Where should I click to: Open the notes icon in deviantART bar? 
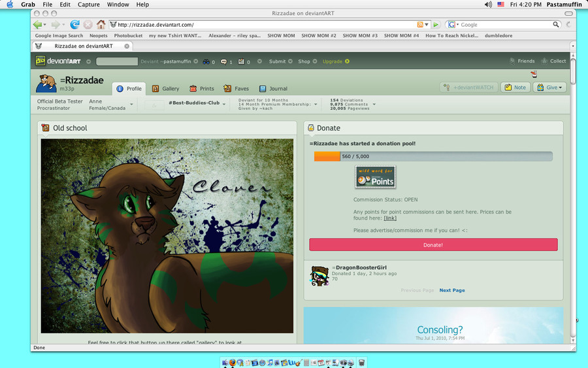[241, 61]
